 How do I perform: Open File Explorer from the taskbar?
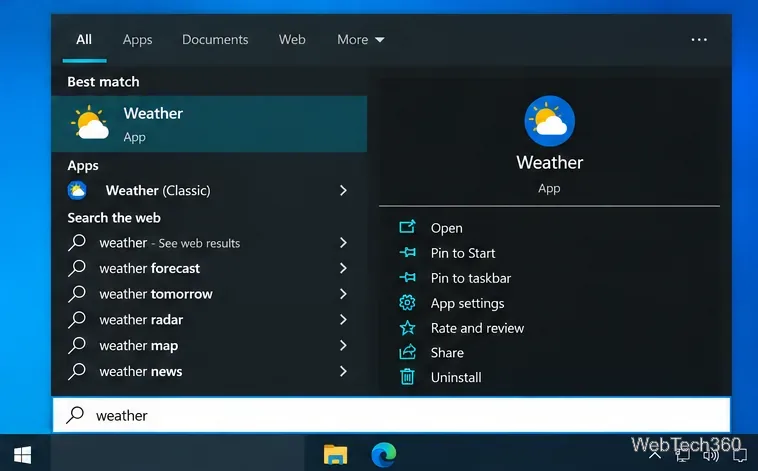tap(335, 455)
